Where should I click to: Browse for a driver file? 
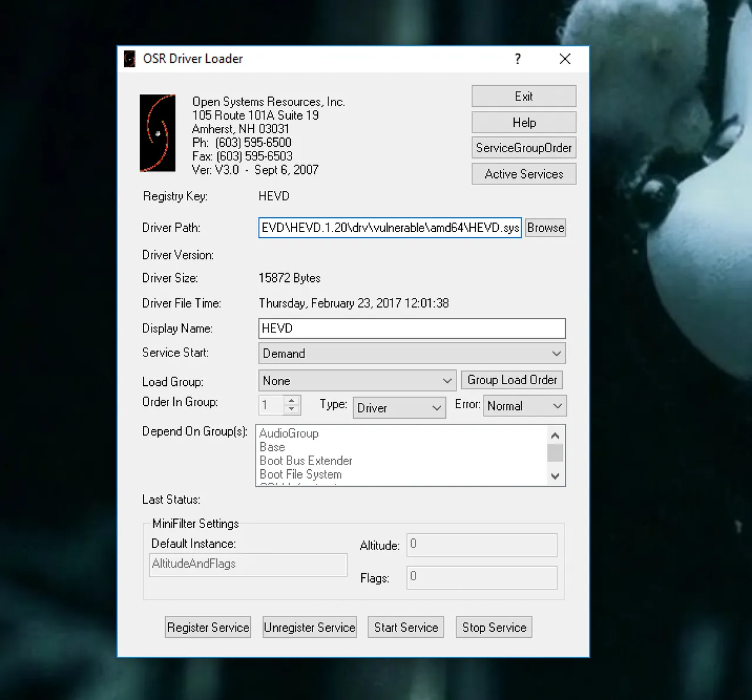[x=546, y=228]
